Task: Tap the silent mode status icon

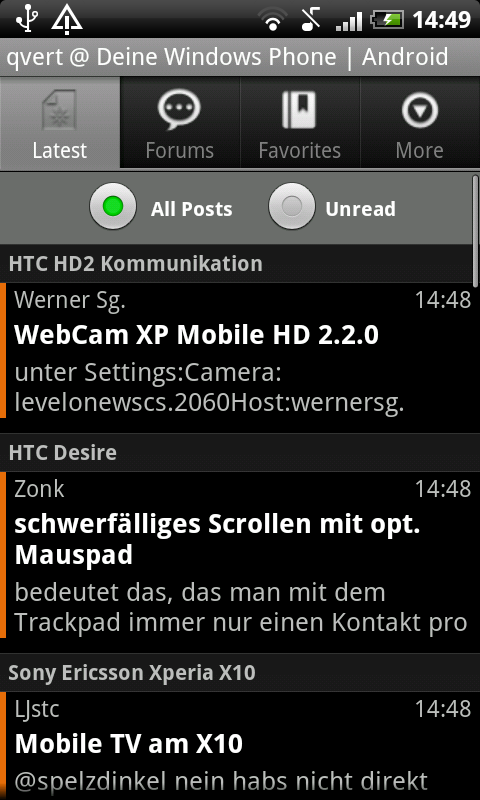Action: click(310, 19)
